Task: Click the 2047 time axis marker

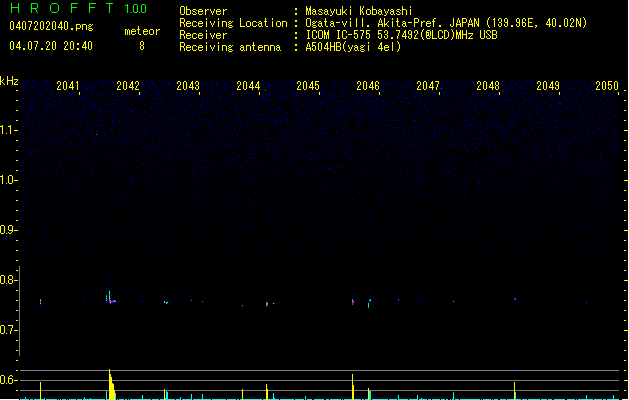Action: (x=428, y=86)
